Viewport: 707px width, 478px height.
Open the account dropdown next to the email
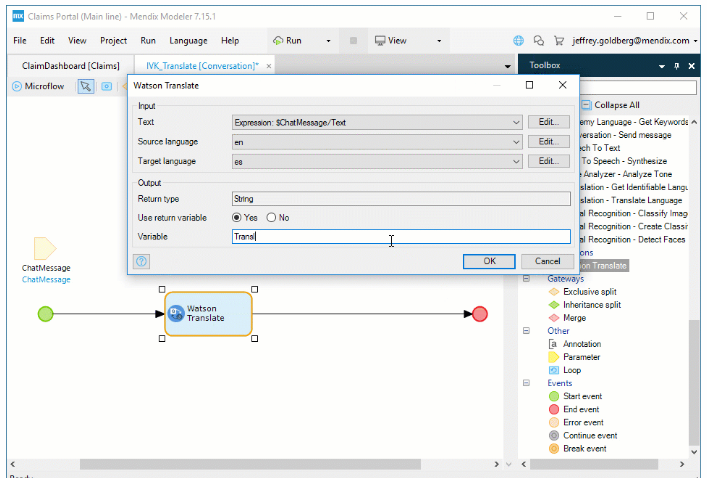point(696,41)
